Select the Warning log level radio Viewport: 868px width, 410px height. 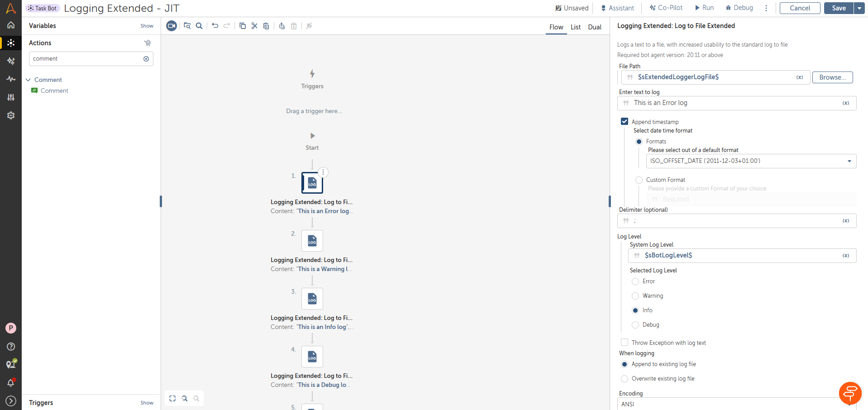635,296
